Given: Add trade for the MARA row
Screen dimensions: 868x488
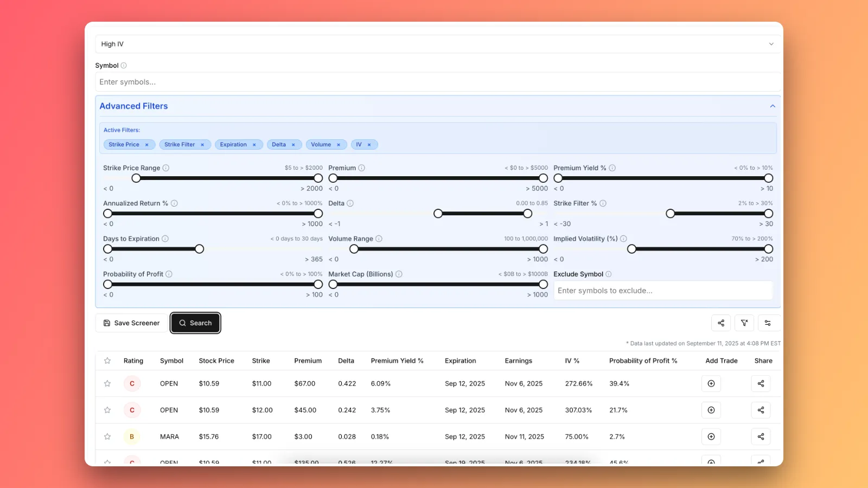Looking at the screenshot, I should click(x=711, y=437).
